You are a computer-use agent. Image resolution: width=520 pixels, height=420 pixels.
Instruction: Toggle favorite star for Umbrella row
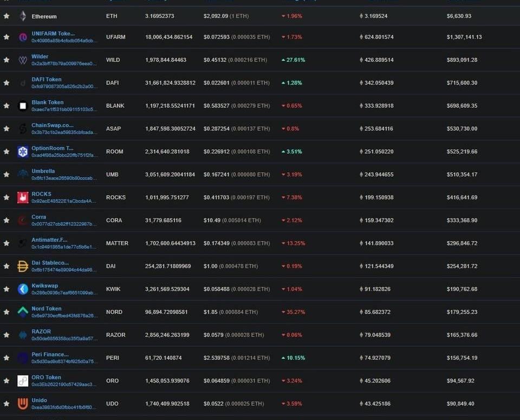pos(6,175)
